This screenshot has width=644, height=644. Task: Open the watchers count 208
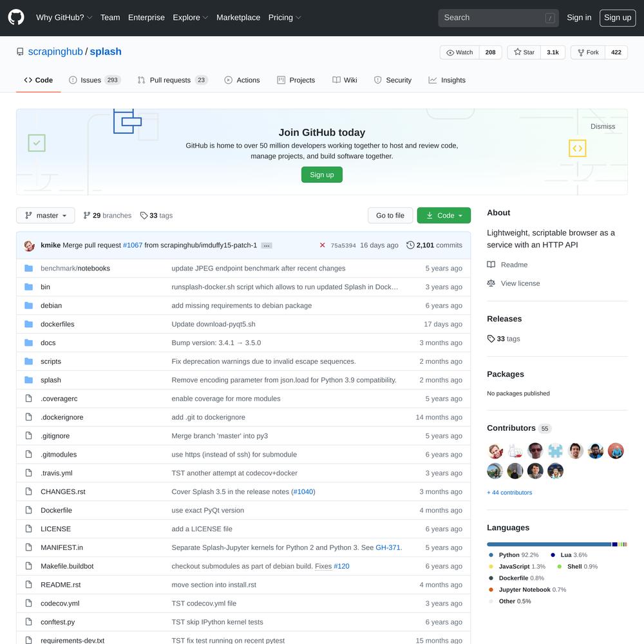490,53
